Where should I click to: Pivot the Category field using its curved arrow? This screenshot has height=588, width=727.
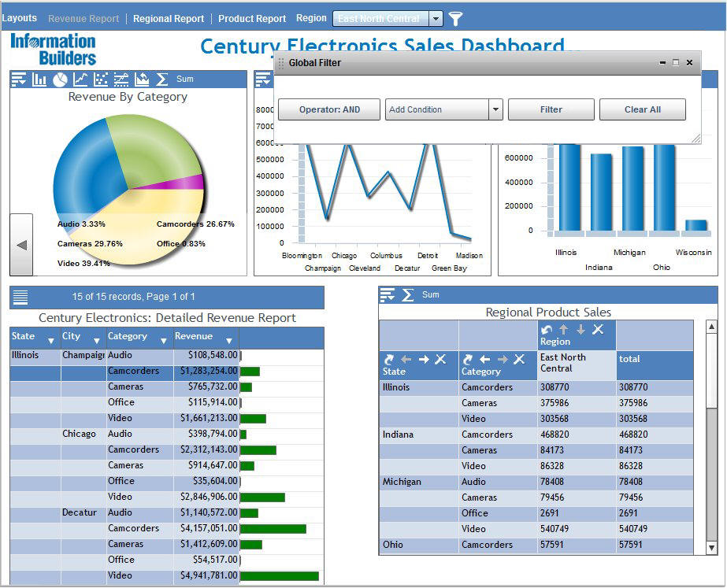[x=468, y=359]
